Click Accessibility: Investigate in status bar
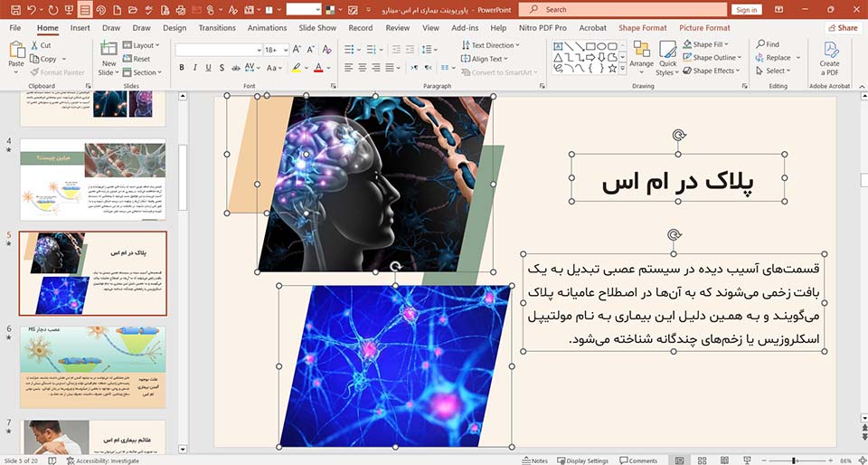 (x=102, y=460)
